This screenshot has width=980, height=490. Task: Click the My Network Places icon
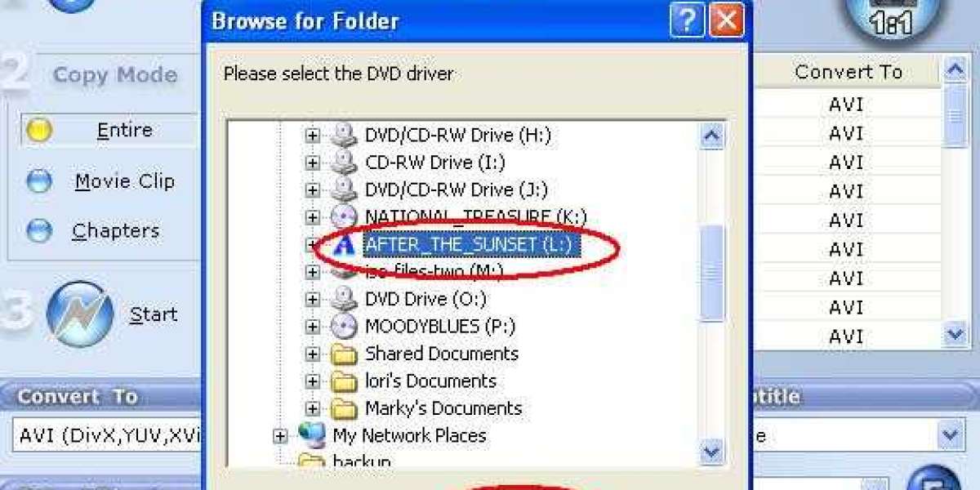tap(312, 435)
